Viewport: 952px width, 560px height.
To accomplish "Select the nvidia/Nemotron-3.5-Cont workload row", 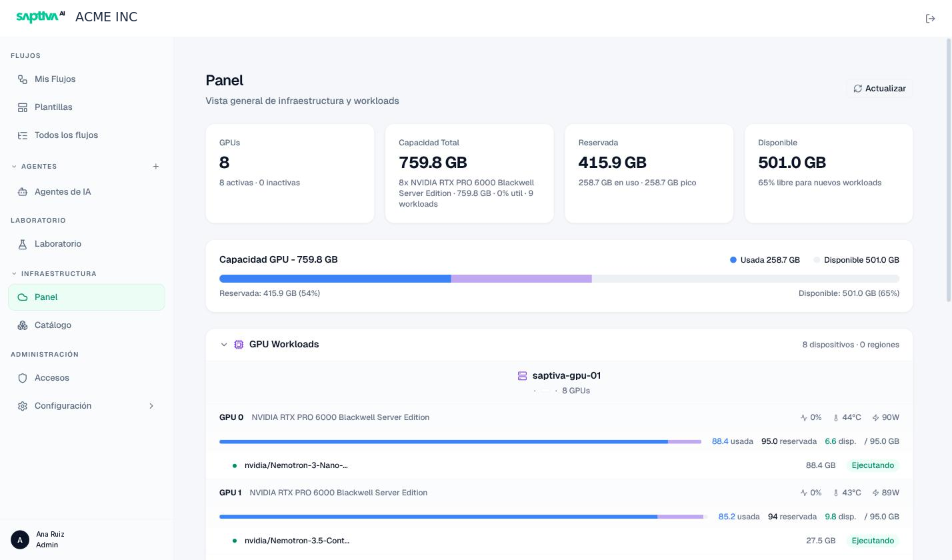I will (x=559, y=541).
